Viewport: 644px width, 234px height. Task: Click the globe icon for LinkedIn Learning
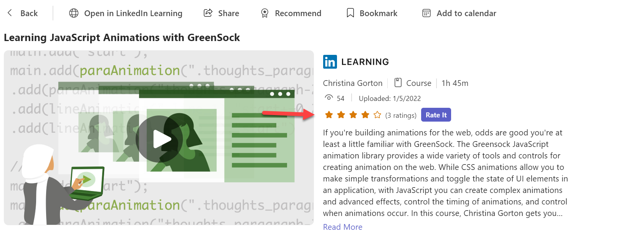(74, 13)
